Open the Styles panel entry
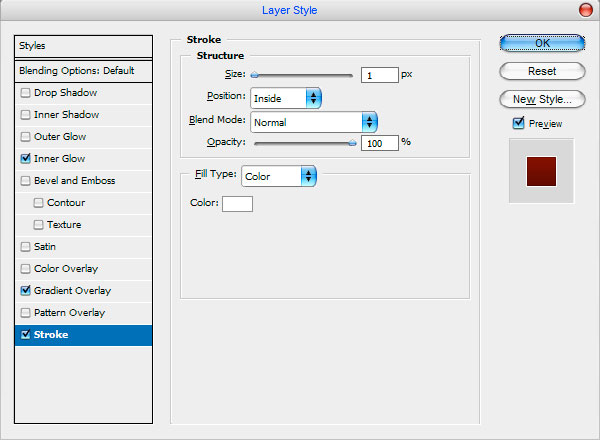The width and height of the screenshot is (600, 440). click(x=83, y=46)
